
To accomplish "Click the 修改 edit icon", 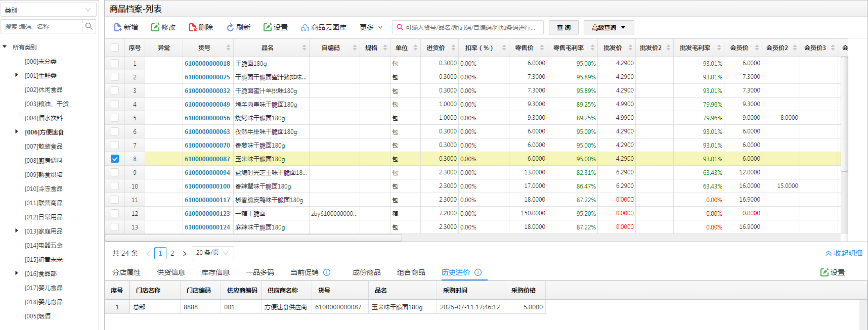I will 155,27.
